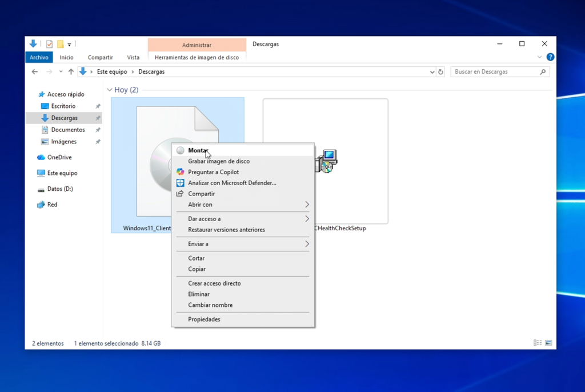Click the PC Health Check setup icon
585x392 pixels.
point(327,161)
